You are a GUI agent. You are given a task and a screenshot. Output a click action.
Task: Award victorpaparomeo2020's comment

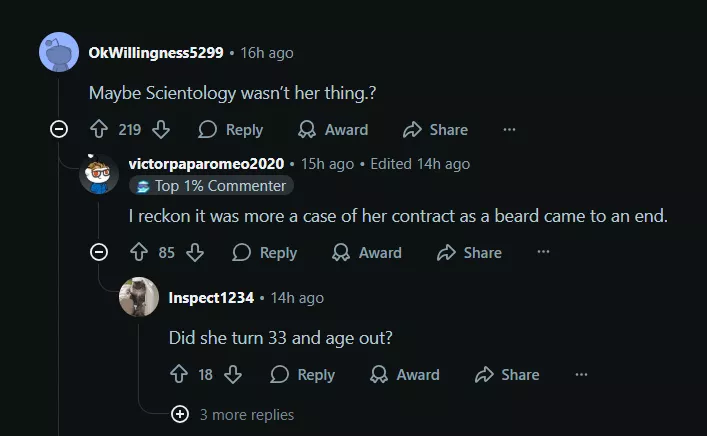tap(367, 252)
